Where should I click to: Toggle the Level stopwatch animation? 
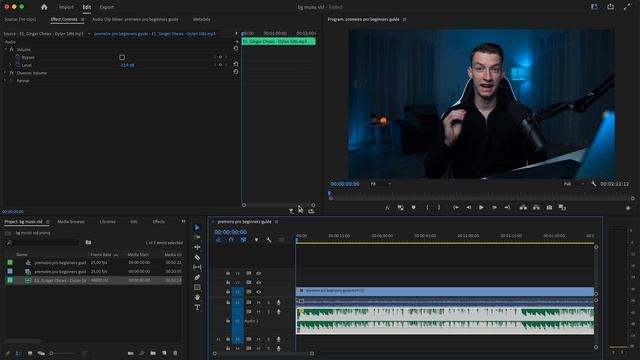[x=18, y=65]
